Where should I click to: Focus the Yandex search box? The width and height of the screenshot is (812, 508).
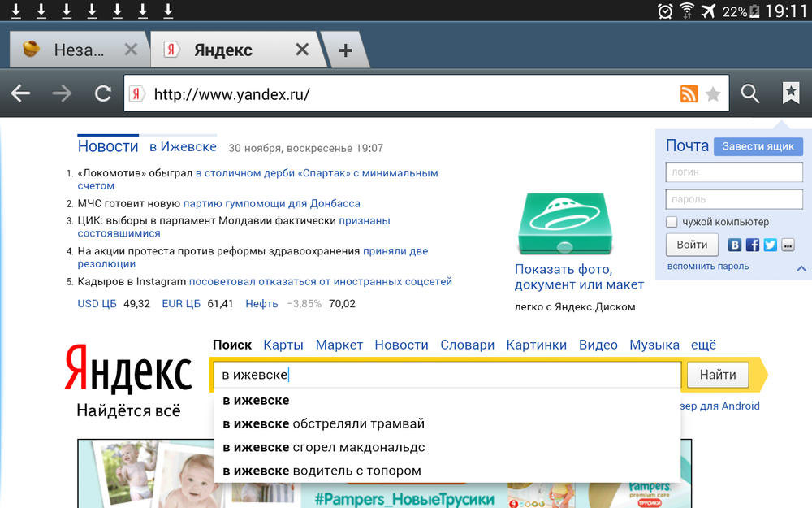(x=447, y=375)
